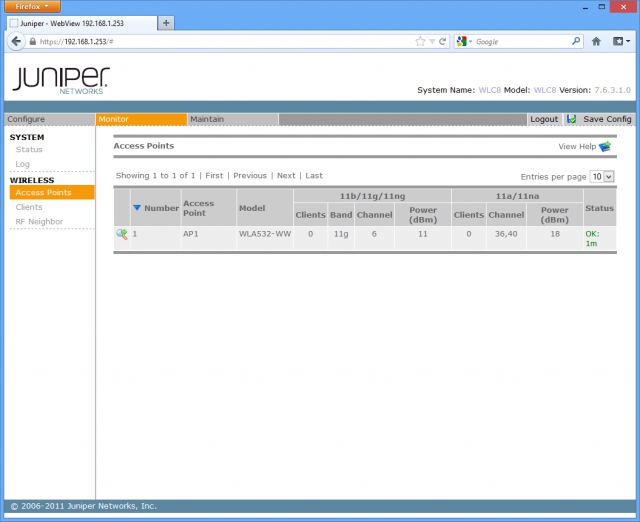The image size is (640, 522).
Task: Select the Monitor tab
Action: coord(141,119)
